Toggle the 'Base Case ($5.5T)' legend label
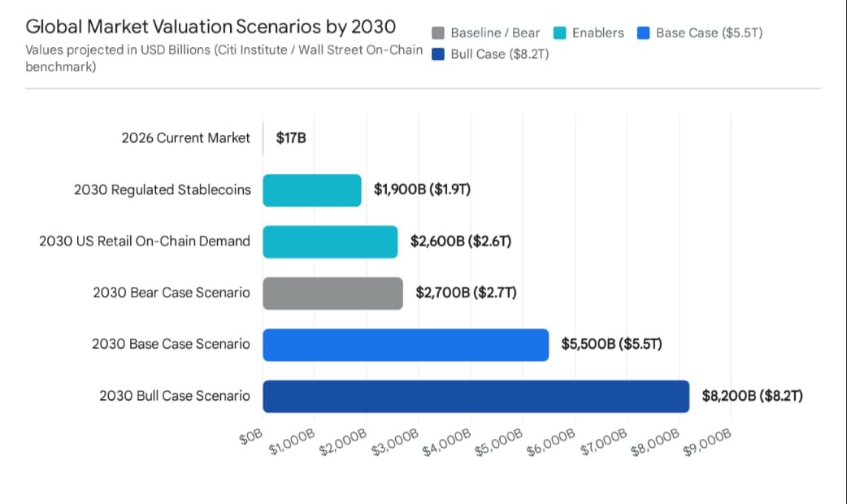Image resolution: width=847 pixels, height=504 pixels. coord(710,33)
